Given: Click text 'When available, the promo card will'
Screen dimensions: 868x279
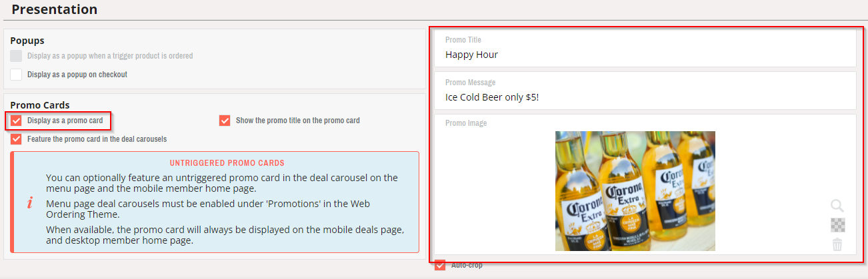Looking at the screenshot, I should pyautogui.click(x=225, y=235).
